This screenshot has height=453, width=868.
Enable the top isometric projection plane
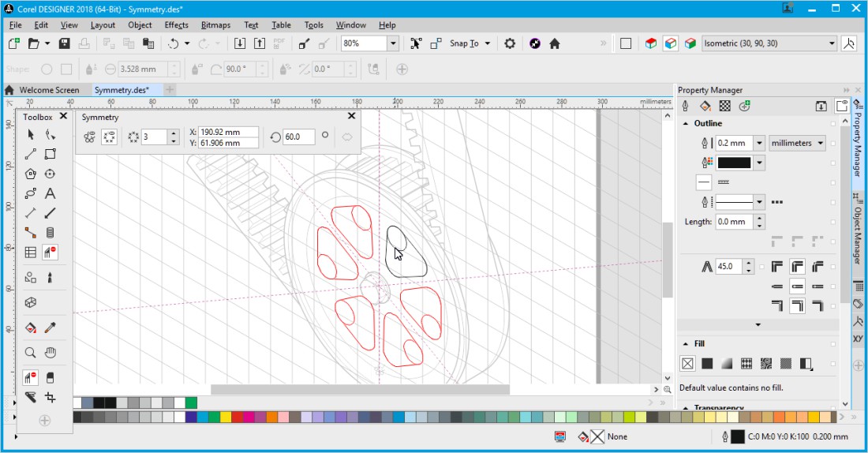651,43
